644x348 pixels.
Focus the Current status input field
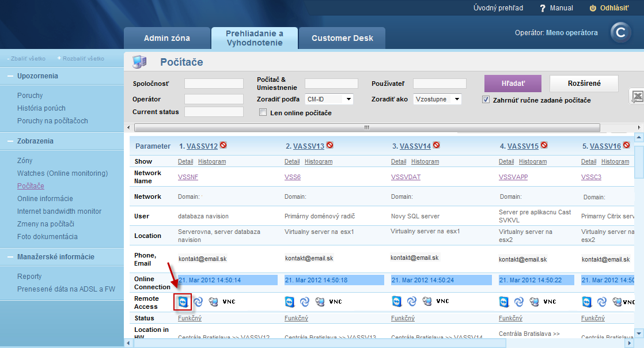pyautogui.click(x=214, y=112)
